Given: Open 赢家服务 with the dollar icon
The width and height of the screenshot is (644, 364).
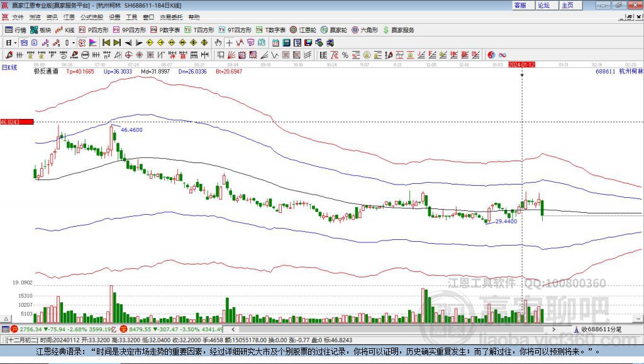Looking at the screenshot, I should 398,30.
